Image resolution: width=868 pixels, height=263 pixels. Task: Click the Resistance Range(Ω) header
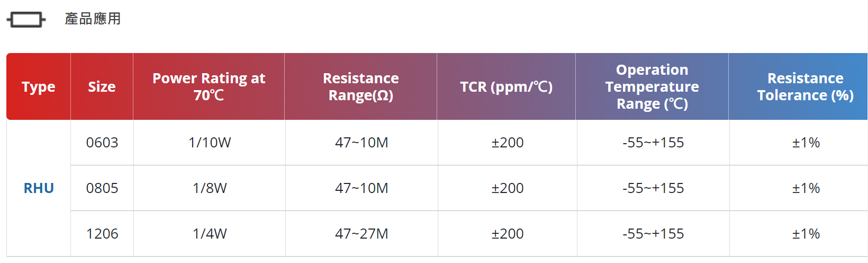(x=361, y=86)
